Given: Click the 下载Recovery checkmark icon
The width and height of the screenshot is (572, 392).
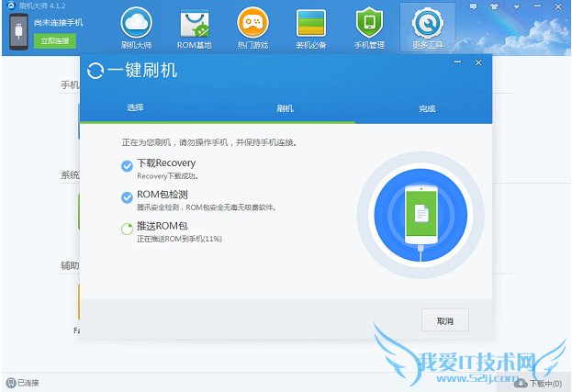Looking at the screenshot, I should tap(127, 166).
